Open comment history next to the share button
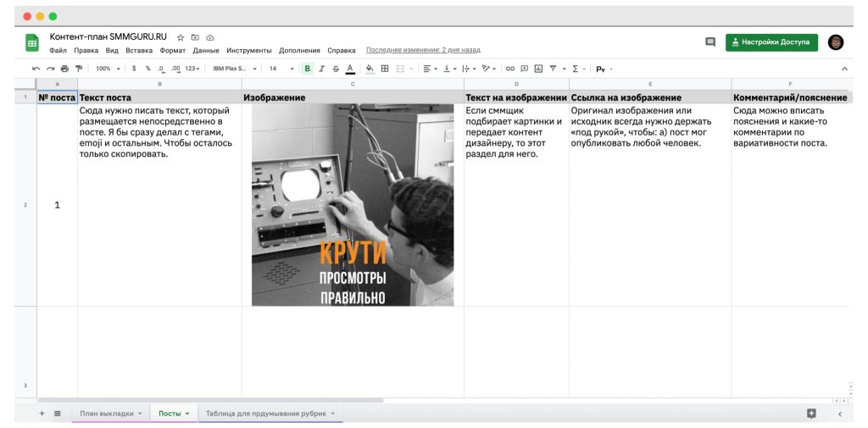This screenshot has width=868, height=428. (x=709, y=42)
